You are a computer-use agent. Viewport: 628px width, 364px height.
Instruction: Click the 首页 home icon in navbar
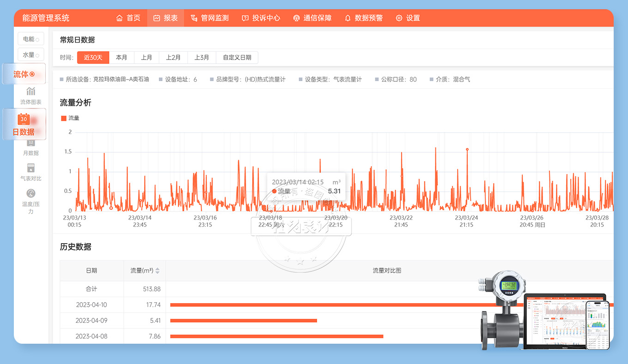tap(120, 18)
